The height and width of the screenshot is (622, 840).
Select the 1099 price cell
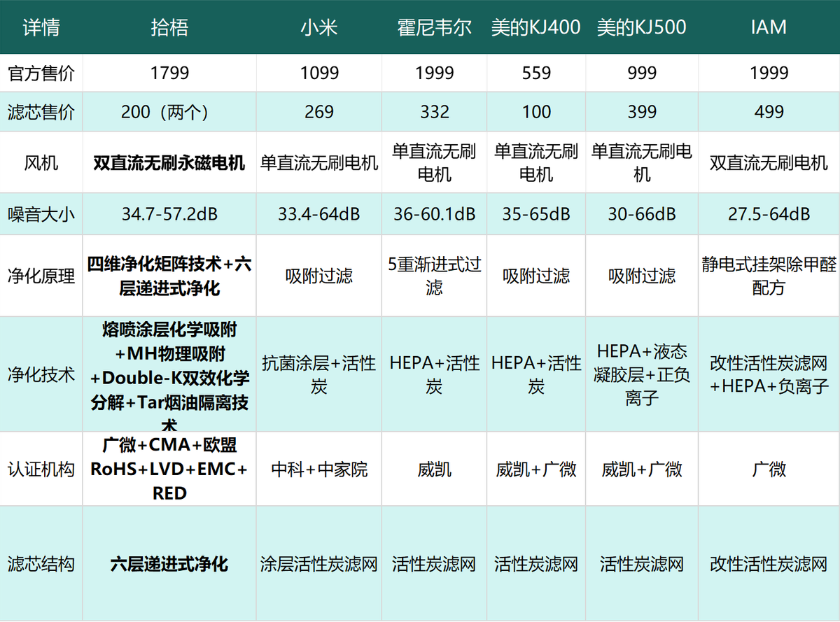click(319, 73)
